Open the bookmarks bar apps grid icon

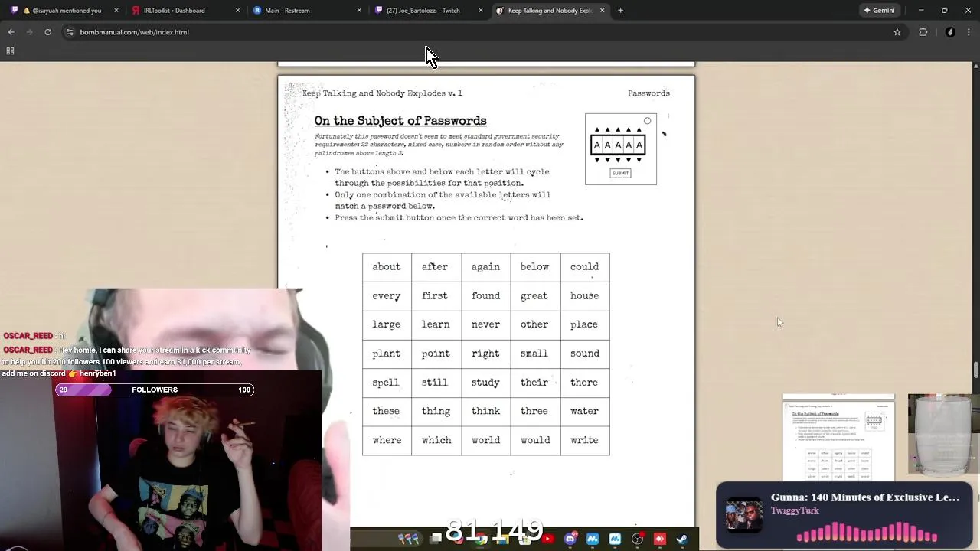coord(10,51)
